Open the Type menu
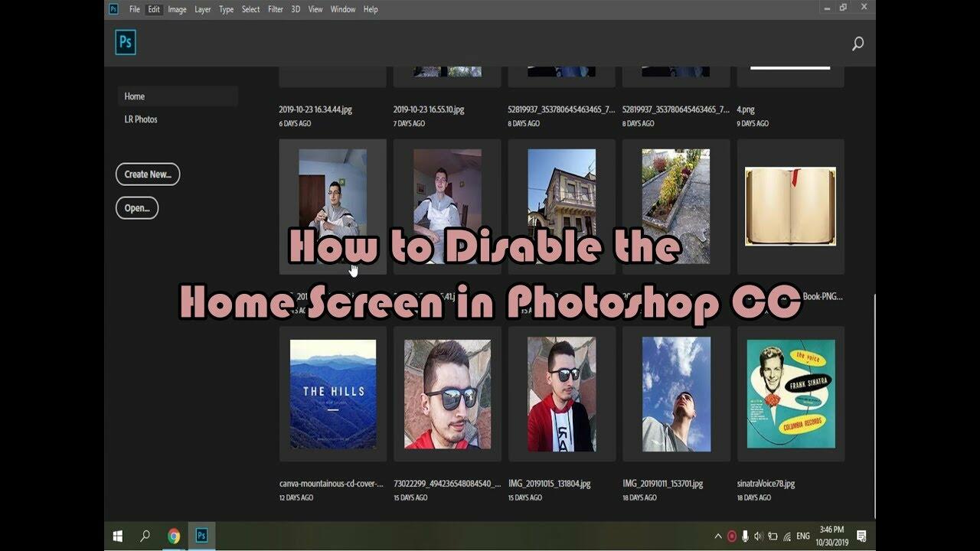The height and width of the screenshot is (551, 980). click(x=226, y=9)
